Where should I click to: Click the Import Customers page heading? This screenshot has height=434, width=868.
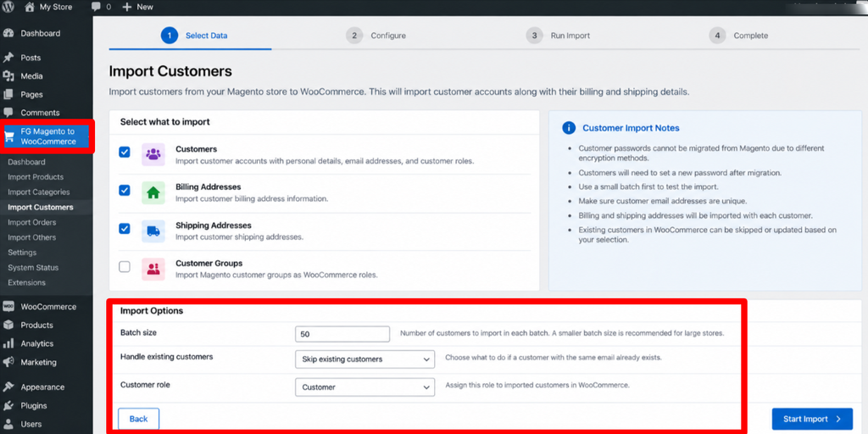pyautogui.click(x=170, y=71)
